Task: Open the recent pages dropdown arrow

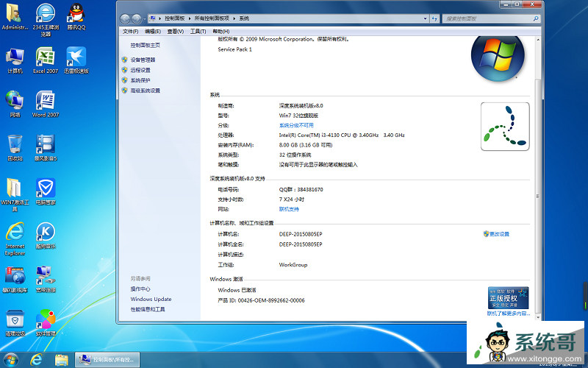Action: [144, 18]
